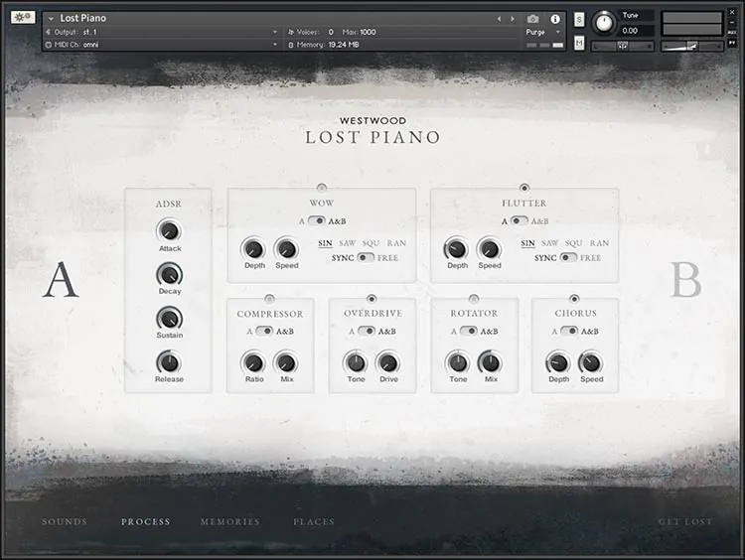Open the snapshot camera icon
Image resolution: width=745 pixels, height=560 pixels.
[532, 19]
